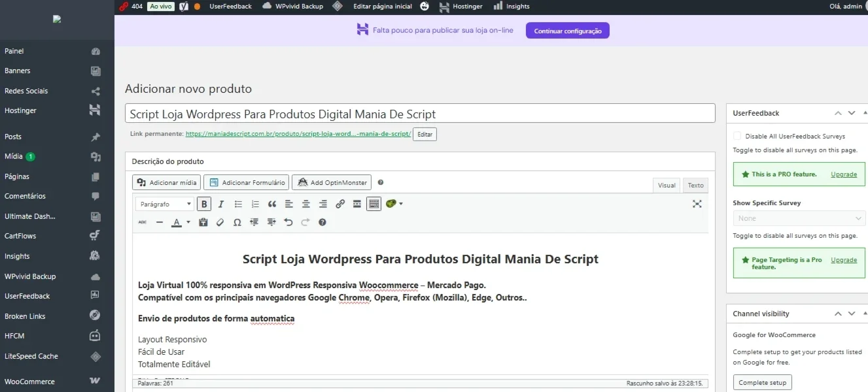868x392 pixels.
Task: Switch to the Visual editor tab
Action: click(667, 185)
